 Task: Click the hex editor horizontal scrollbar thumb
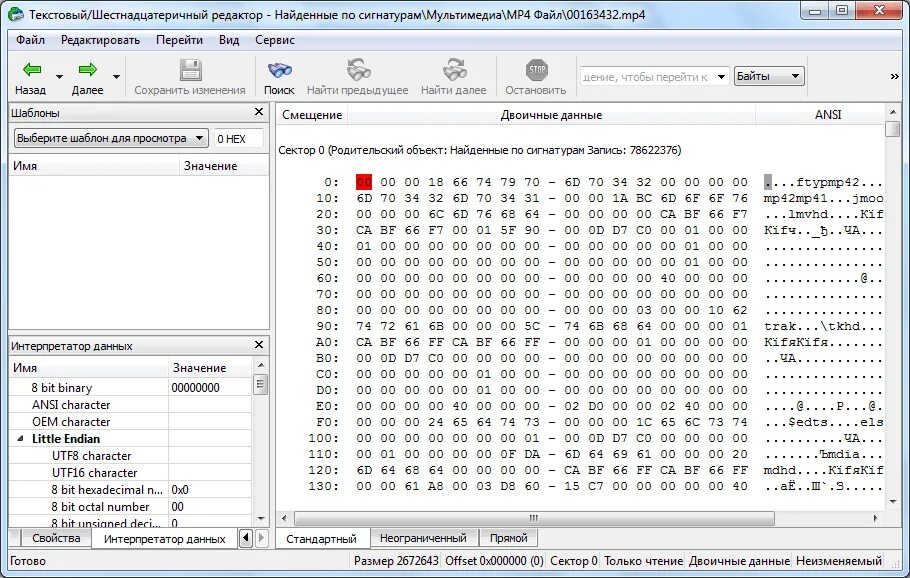pyautogui.click(x=534, y=518)
